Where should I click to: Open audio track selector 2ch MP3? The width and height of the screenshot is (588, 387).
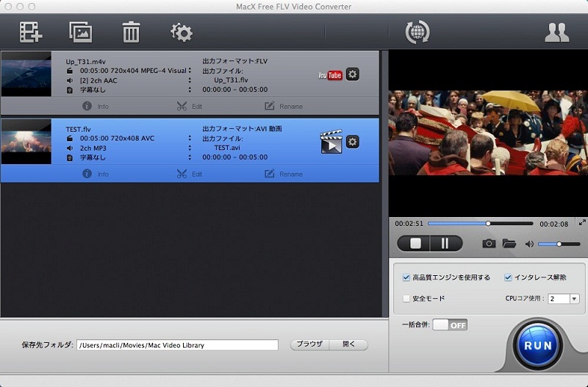tap(190, 148)
